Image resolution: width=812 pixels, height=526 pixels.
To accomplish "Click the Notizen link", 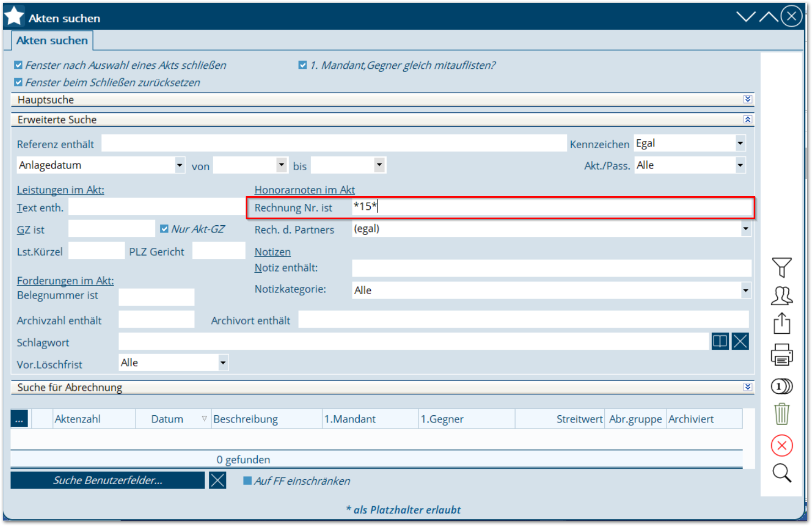I will [273, 252].
